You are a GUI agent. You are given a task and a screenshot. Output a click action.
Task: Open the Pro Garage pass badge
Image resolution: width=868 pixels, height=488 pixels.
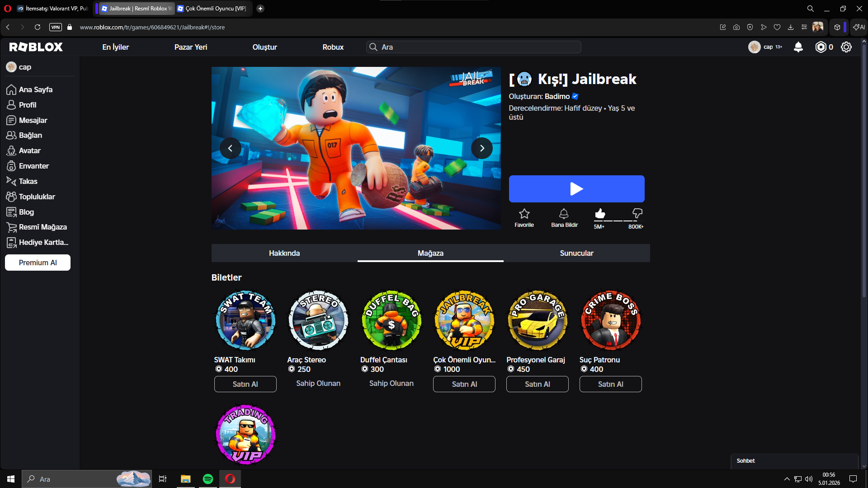[538, 320]
